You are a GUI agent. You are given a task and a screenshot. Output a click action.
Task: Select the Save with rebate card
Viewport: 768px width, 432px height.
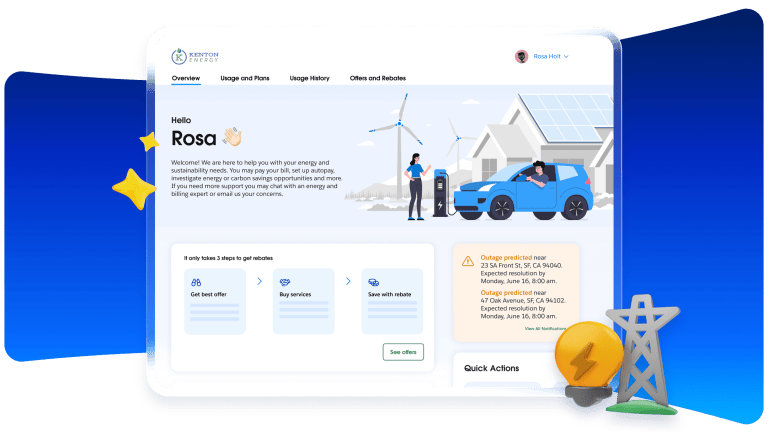[392, 301]
